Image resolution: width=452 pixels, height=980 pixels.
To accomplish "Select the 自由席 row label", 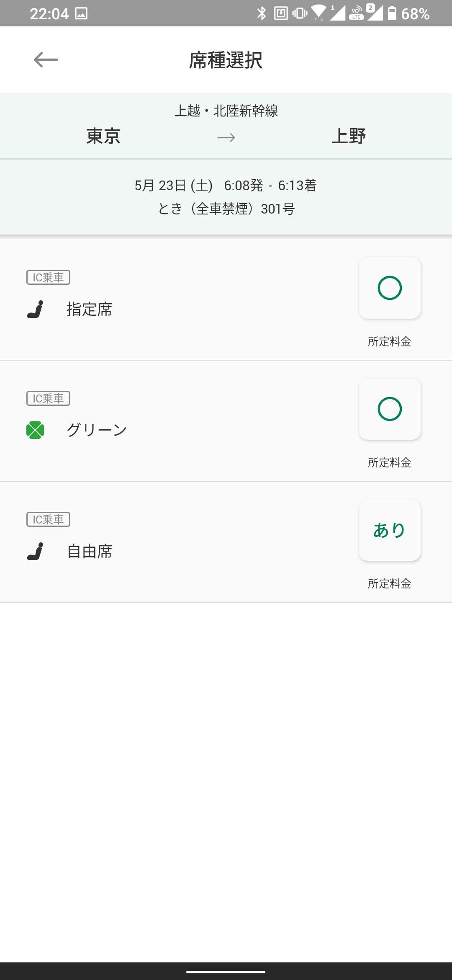I will tap(89, 551).
